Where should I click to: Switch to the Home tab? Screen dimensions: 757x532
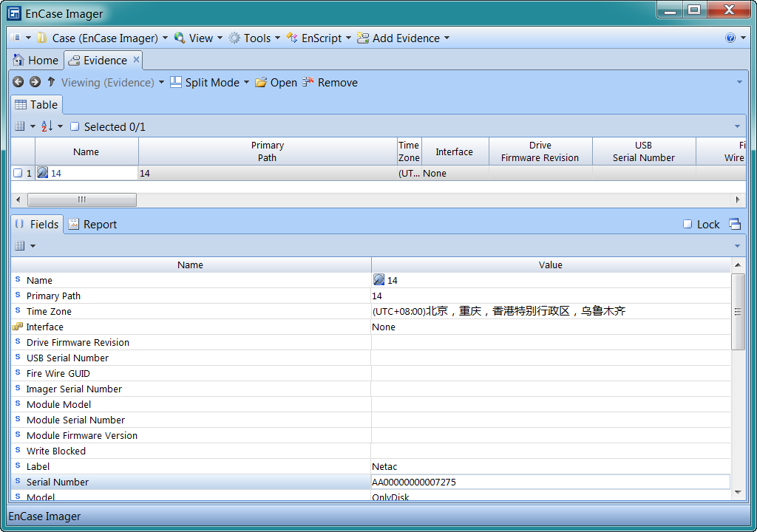[x=35, y=61]
